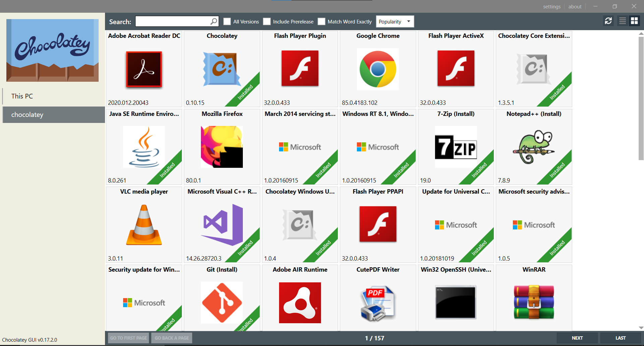The width and height of the screenshot is (644, 346).
Task: Click the scrollbar down arrow
Action: tap(641, 328)
